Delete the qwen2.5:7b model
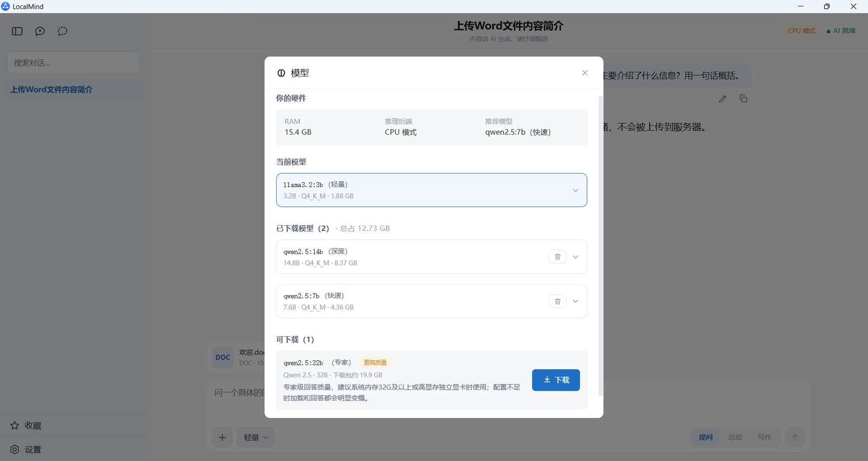Viewport: 868px width, 461px height. 558,301
